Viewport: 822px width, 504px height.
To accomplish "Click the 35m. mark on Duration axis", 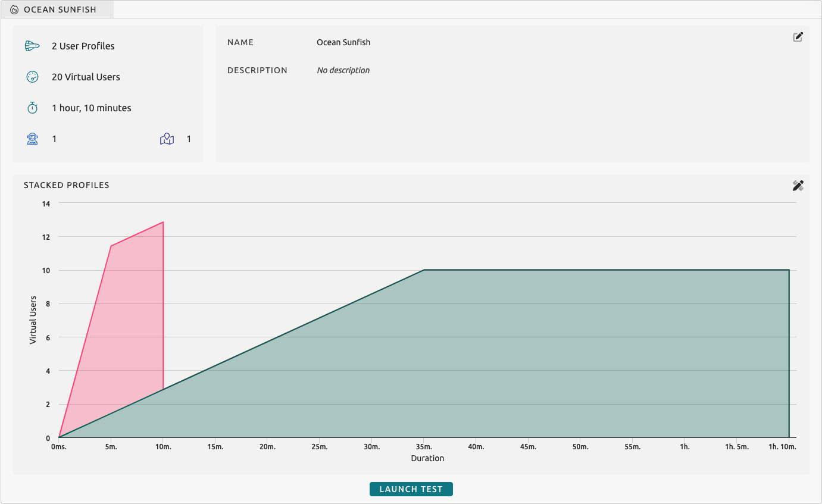I will click(x=424, y=446).
